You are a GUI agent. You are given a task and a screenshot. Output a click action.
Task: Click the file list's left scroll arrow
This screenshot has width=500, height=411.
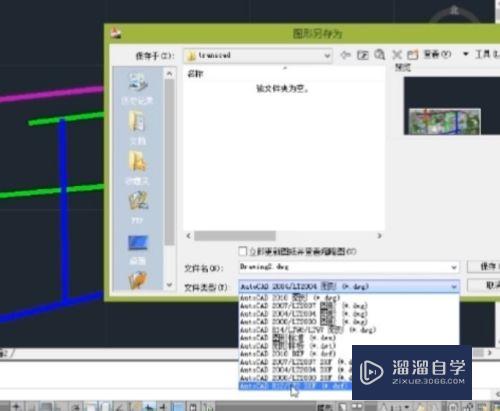[188, 236]
